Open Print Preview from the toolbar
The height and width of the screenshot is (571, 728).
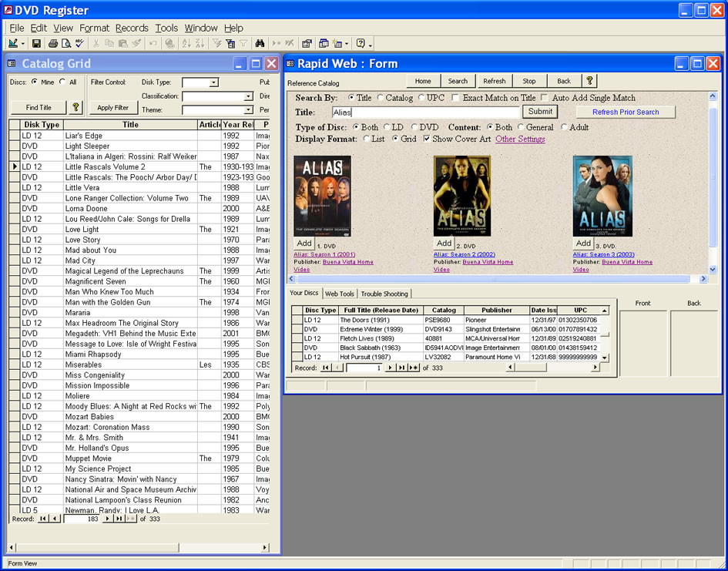click(66, 44)
